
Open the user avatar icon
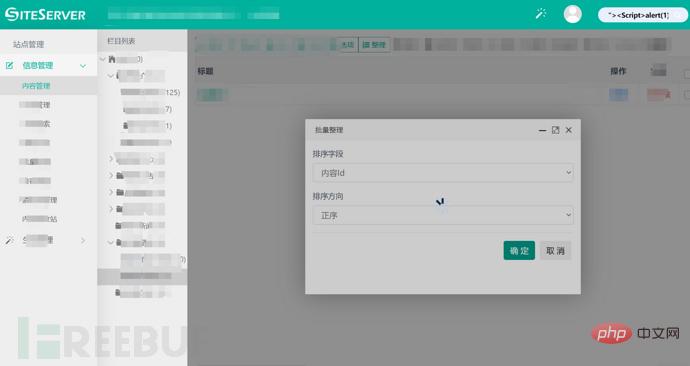pos(573,15)
